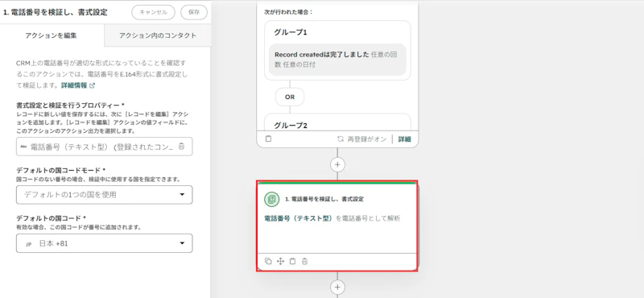Click the 再登録がオン re-enrollment indicator
644x298 pixels.
(x=361, y=139)
